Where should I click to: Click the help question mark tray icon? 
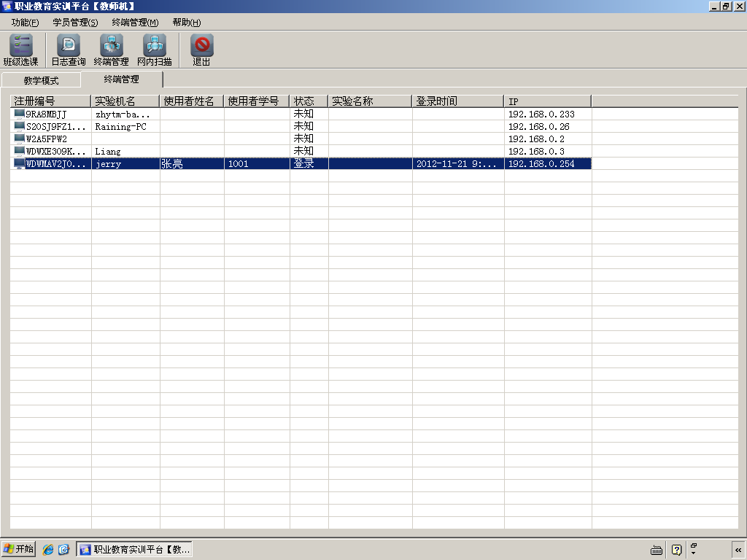[x=676, y=550]
